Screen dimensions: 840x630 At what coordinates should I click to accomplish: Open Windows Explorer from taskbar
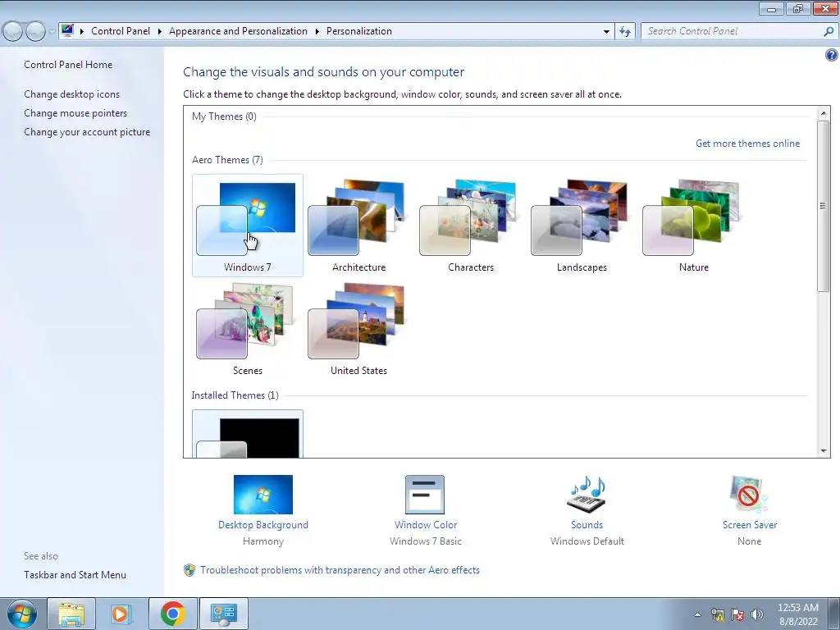[71, 614]
